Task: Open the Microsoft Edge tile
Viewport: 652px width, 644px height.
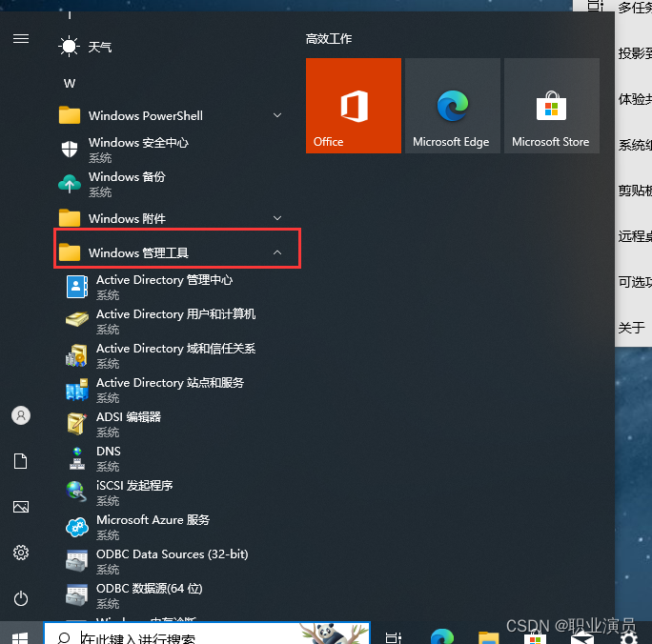Action: [x=453, y=106]
